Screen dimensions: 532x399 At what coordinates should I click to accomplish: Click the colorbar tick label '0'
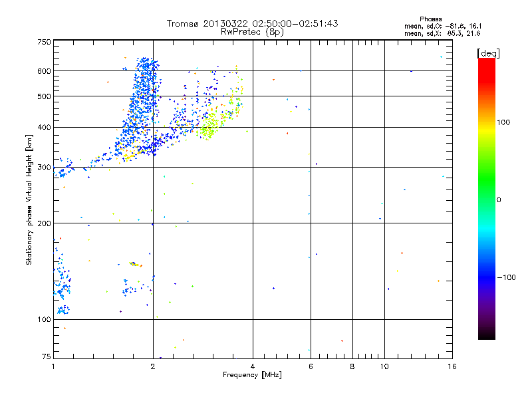click(499, 199)
